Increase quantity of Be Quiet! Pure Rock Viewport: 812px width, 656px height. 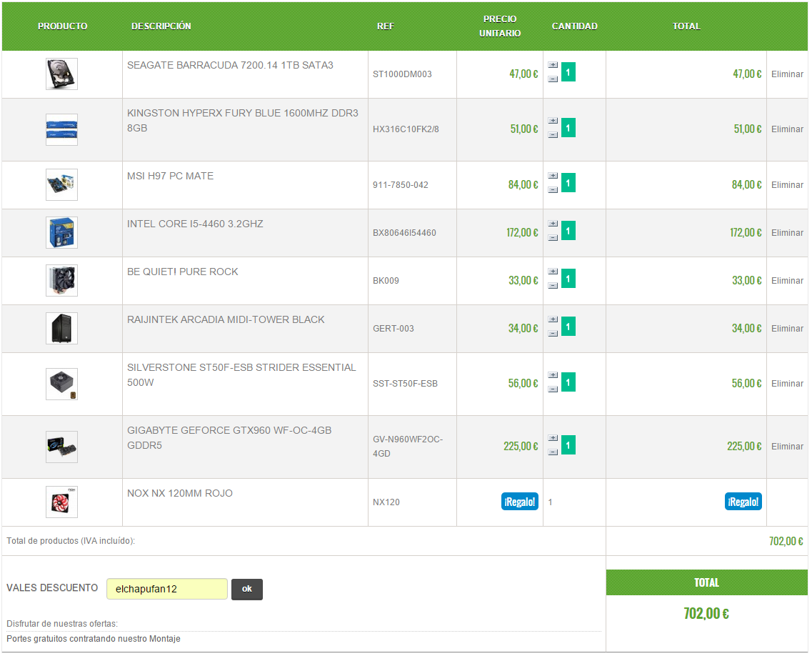[x=553, y=272]
